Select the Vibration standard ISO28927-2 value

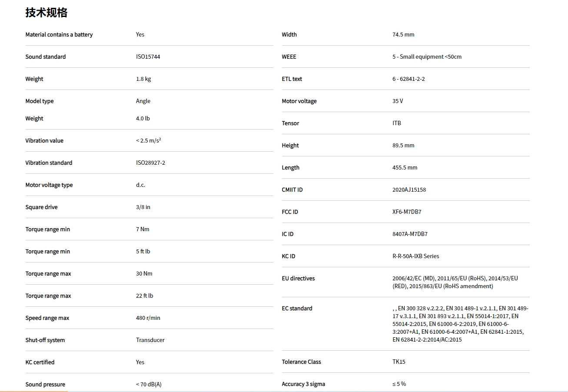coord(150,163)
